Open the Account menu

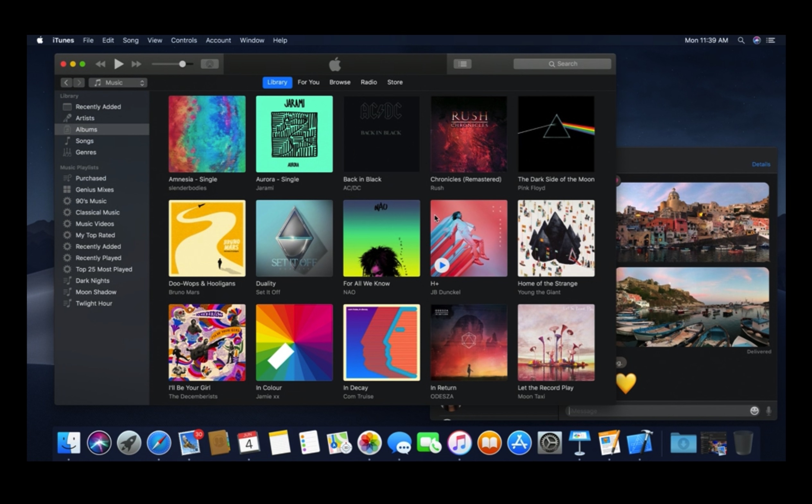tap(218, 40)
